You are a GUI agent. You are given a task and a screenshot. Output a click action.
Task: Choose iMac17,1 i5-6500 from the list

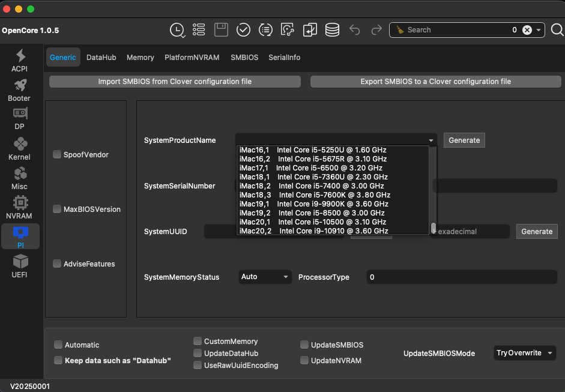pyautogui.click(x=332, y=168)
